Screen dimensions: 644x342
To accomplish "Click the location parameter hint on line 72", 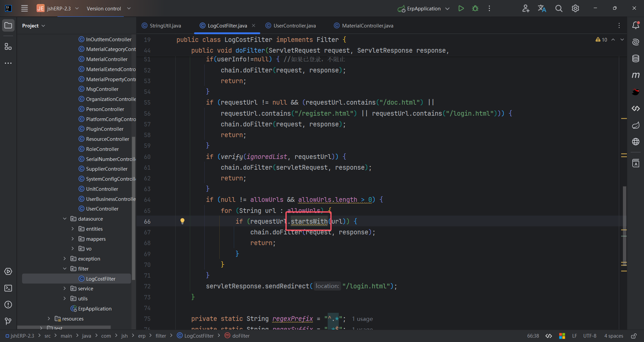I will (x=327, y=286).
